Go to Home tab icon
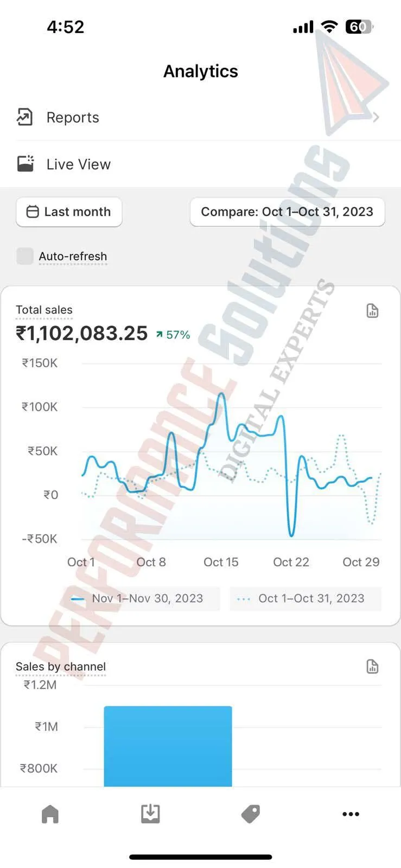 tap(50, 814)
